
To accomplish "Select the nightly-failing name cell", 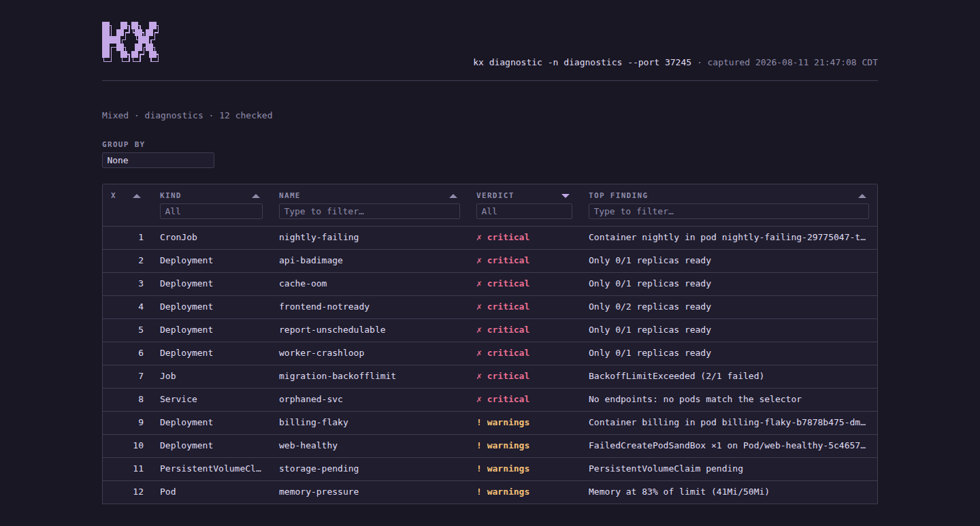I will click(318, 237).
